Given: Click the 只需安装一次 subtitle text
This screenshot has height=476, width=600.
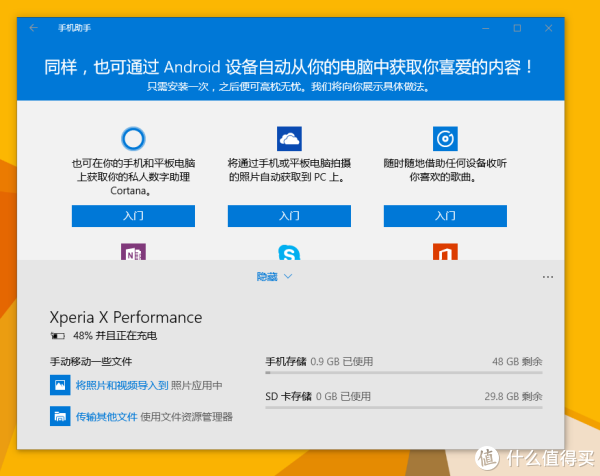Looking at the screenshot, I should 288,87.
